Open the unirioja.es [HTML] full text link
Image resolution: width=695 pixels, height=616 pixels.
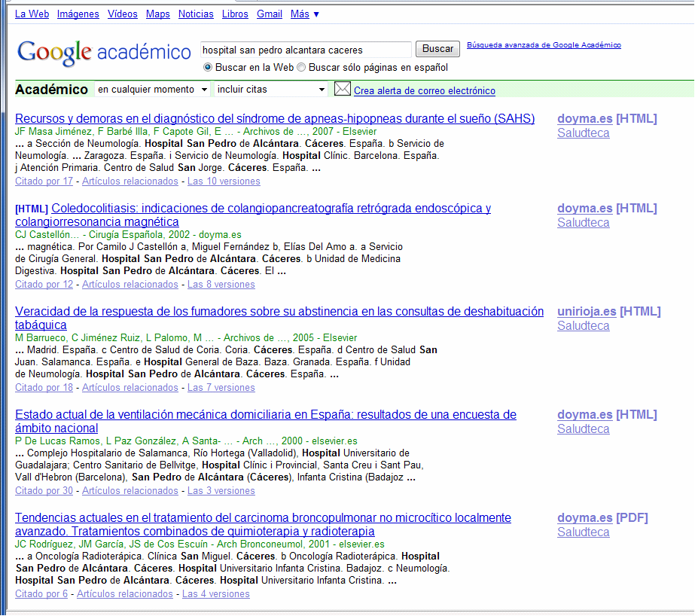coord(608,311)
